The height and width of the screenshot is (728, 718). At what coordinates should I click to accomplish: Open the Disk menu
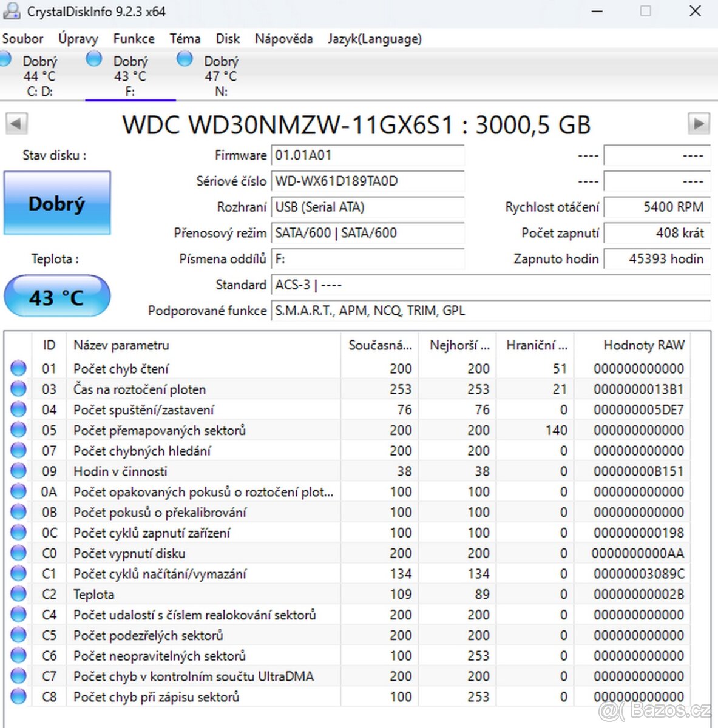(x=228, y=39)
